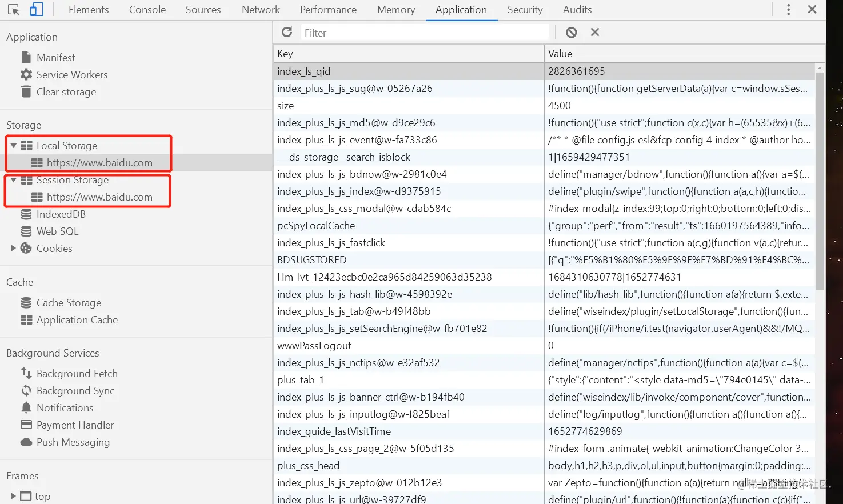Open Manifest in the sidebar

tap(56, 57)
